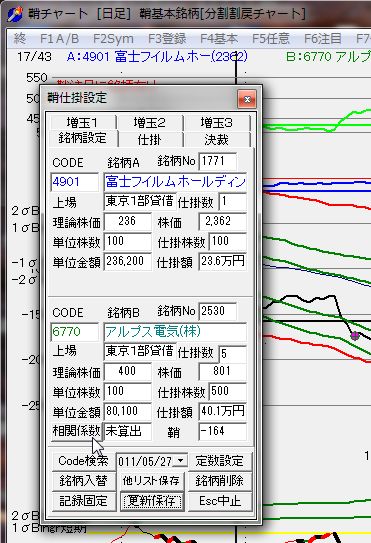The width and height of the screenshot is (371, 543).
Task: Click 銘柄B 上場 field 東京1部貸借
Action: 140,351
